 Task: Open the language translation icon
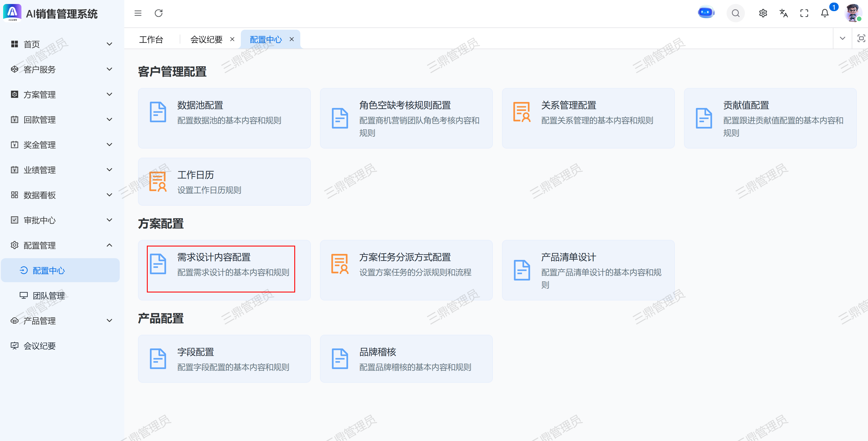point(783,13)
